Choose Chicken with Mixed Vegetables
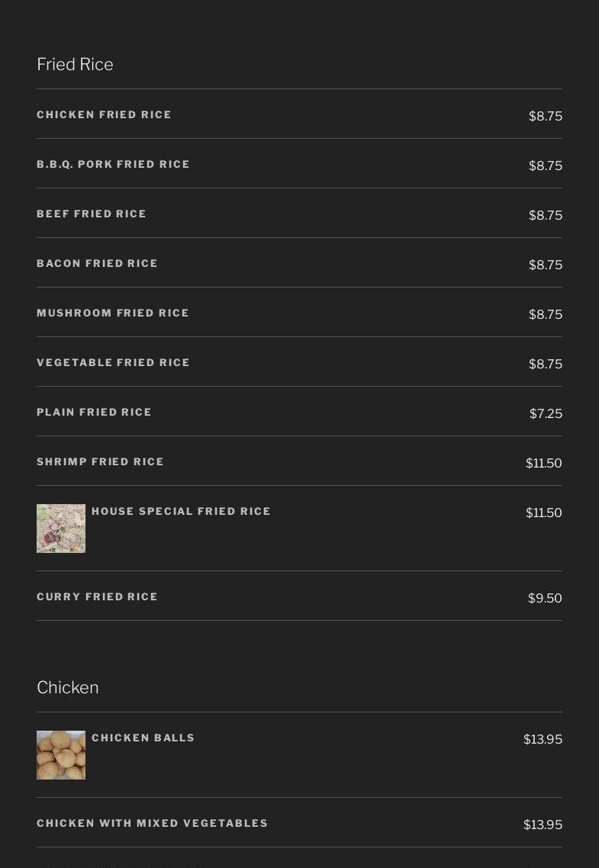The height and width of the screenshot is (868, 599). tap(152, 824)
